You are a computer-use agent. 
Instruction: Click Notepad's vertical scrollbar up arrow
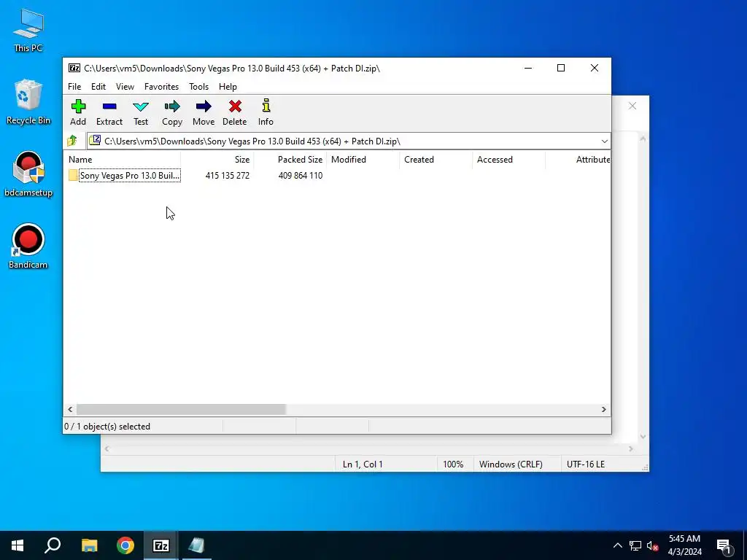pyautogui.click(x=643, y=139)
